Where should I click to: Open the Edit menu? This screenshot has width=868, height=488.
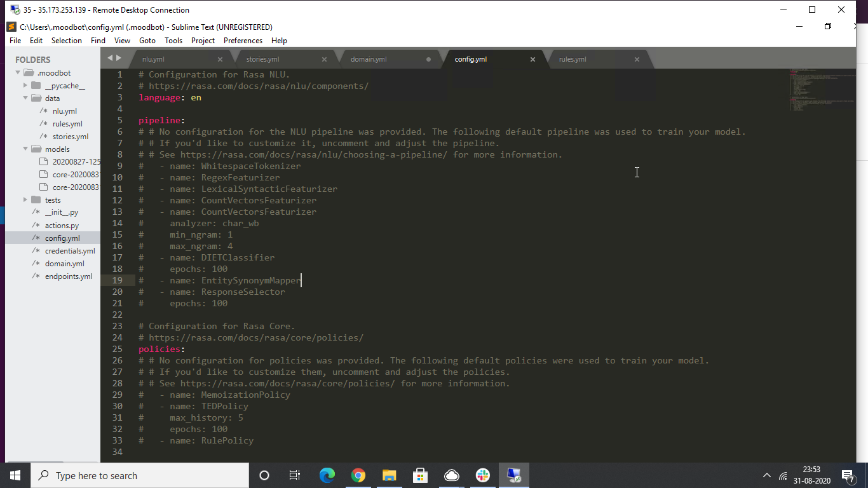click(36, 40)
